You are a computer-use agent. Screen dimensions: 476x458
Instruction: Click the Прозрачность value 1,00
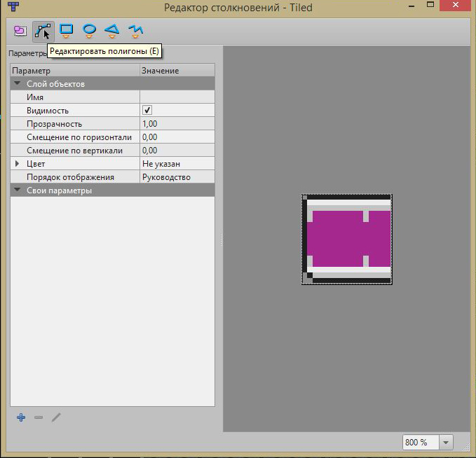click(177, 124)
